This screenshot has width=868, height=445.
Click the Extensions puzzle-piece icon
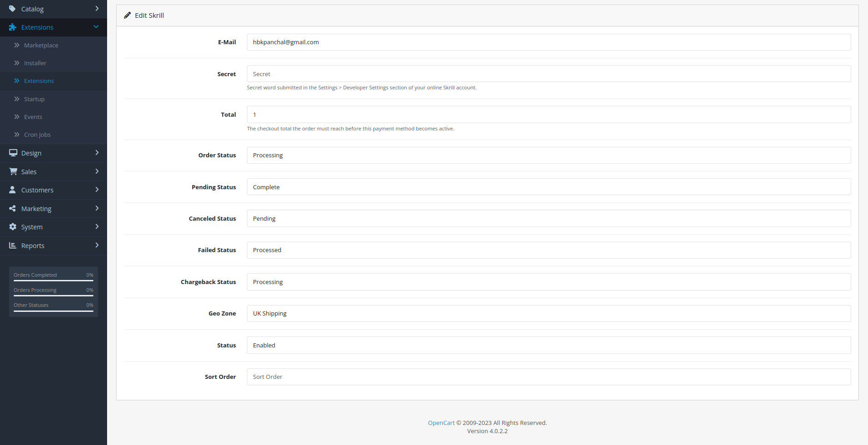point(12,27)
